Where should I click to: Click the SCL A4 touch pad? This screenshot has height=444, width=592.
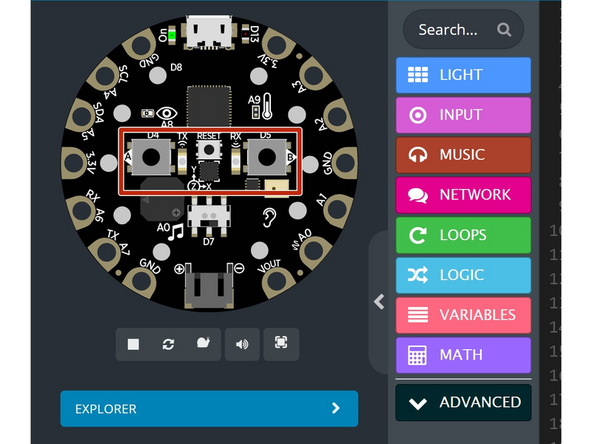[x=104, y=76]
